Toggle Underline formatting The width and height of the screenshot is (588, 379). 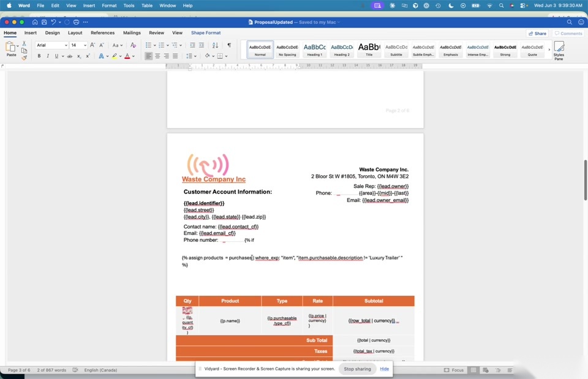pos(56,56)
